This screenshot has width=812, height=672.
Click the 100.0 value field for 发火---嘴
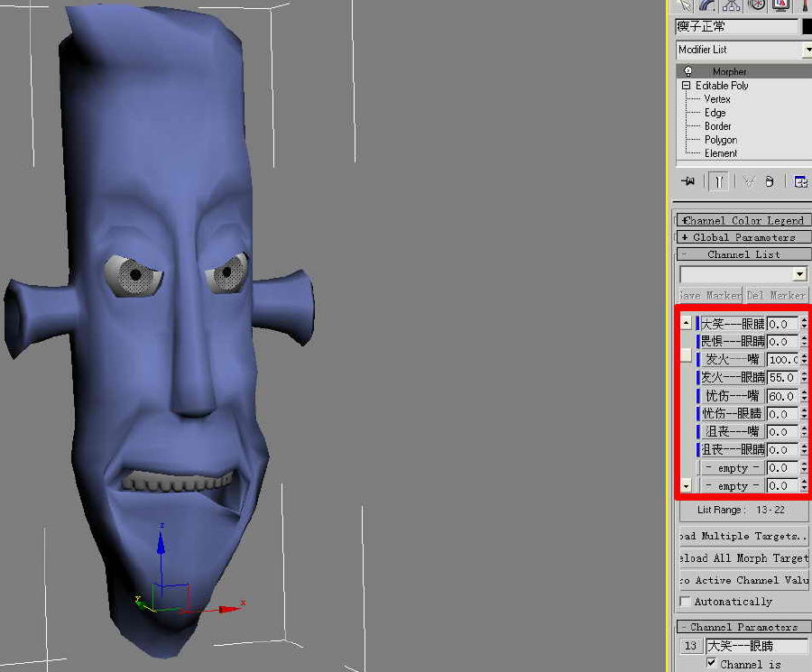(x=782, y=360)
